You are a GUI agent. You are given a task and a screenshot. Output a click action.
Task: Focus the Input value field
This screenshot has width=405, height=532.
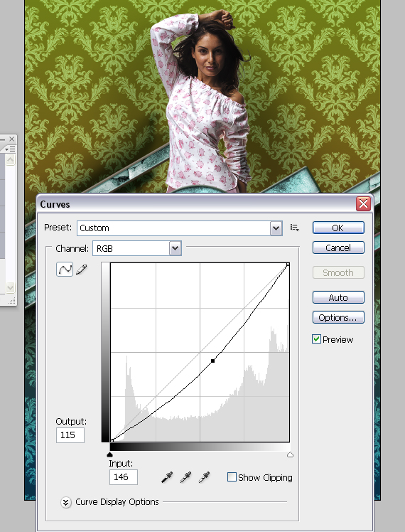click(124, 477)
